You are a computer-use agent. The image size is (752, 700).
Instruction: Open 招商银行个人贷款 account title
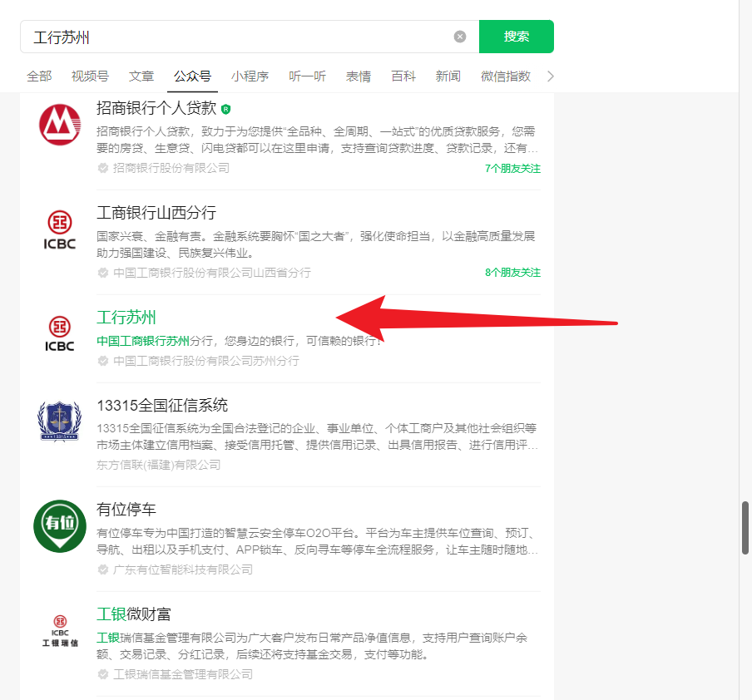tap(156, 108)
